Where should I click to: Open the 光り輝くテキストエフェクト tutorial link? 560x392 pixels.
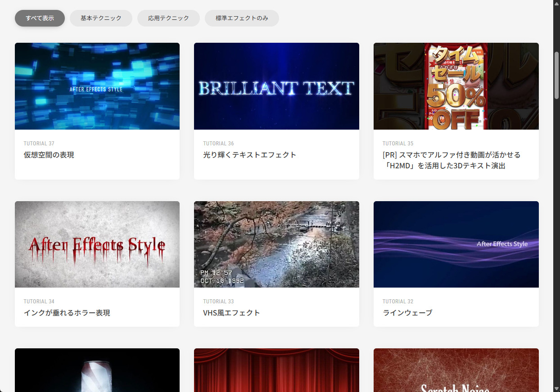(x=250, y=154)
